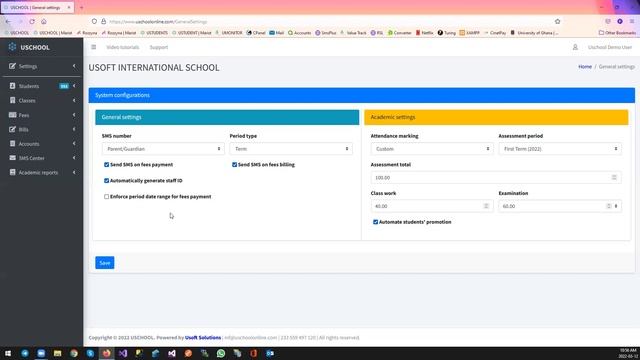Click the Examination input field
This screenshot has width=640, height=360.
tap(560, 206)
